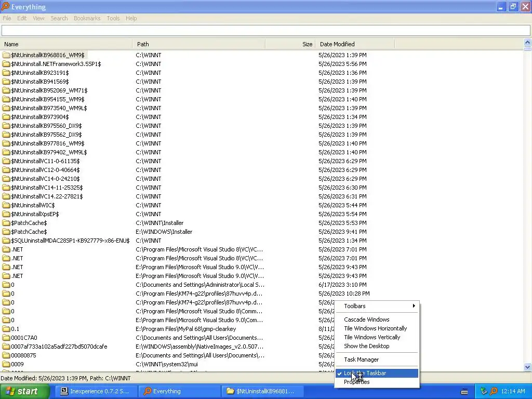
Task: Sort by the Name column header
Action: point(66,44)
